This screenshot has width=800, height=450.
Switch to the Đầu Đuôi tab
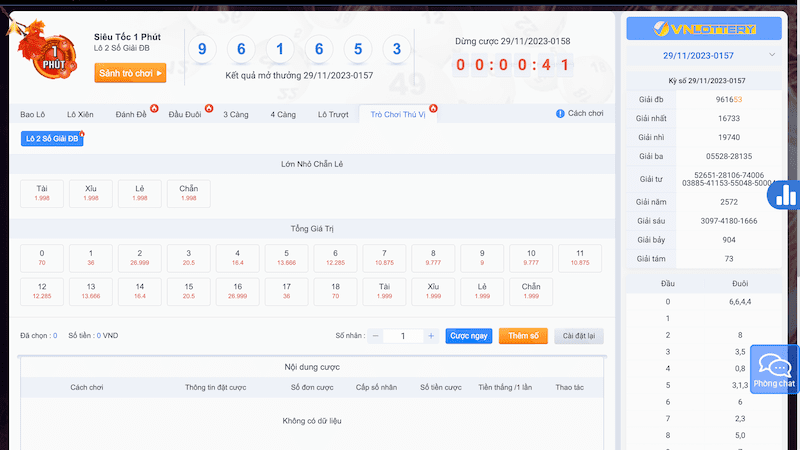(186, 115)
